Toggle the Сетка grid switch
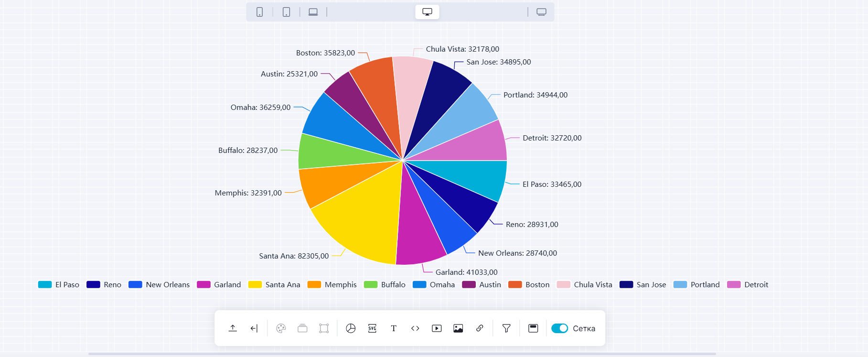Viewport: 868px width, 357px height. [559, 328]
